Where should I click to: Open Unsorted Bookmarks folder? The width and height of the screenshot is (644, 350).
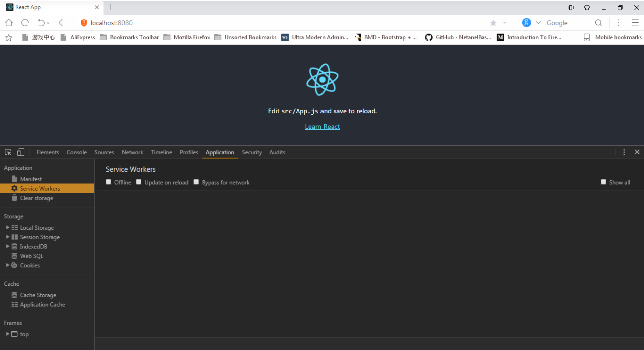[245, 37]
